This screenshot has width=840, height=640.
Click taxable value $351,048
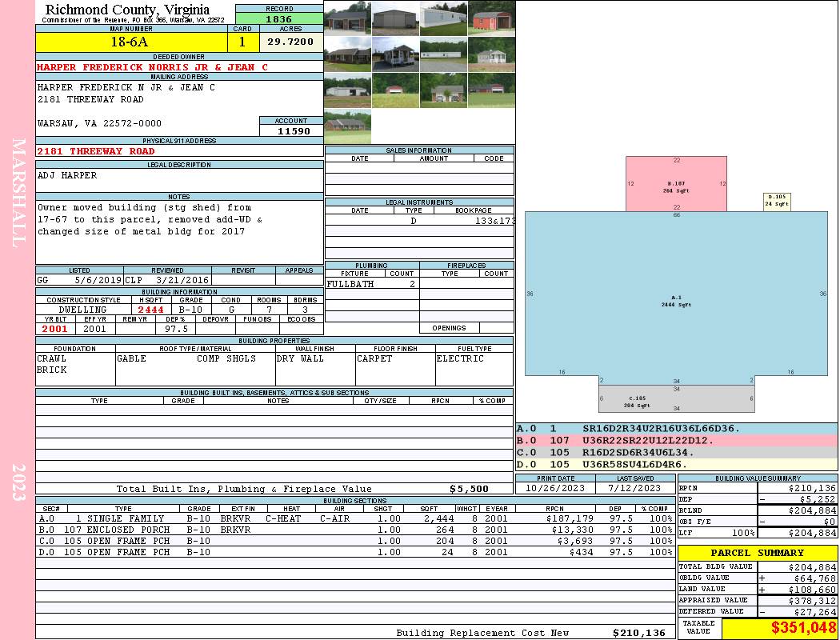(803, 628)
